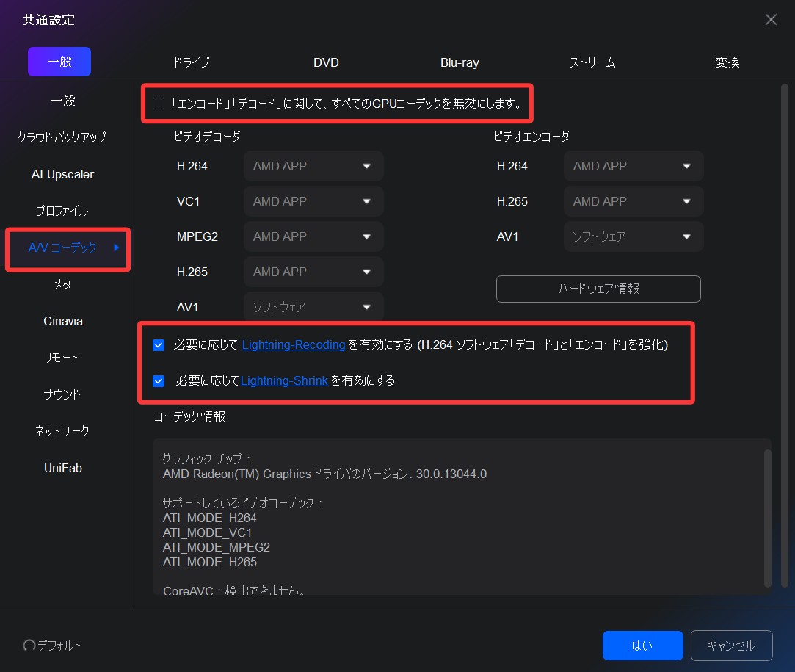795x672 pixels.
Task: Expand the A/V コーデック subsection arrow
Action: tap(116, 249)
